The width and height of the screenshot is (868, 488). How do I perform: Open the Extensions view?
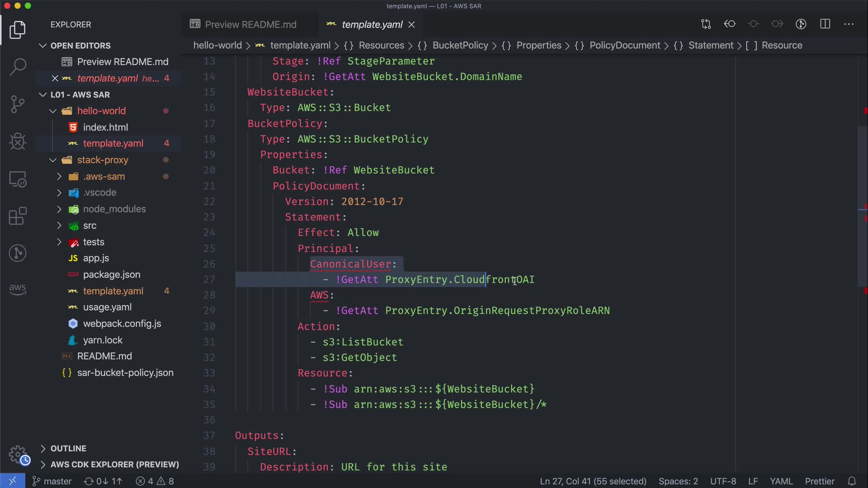[x=18, y=216]
